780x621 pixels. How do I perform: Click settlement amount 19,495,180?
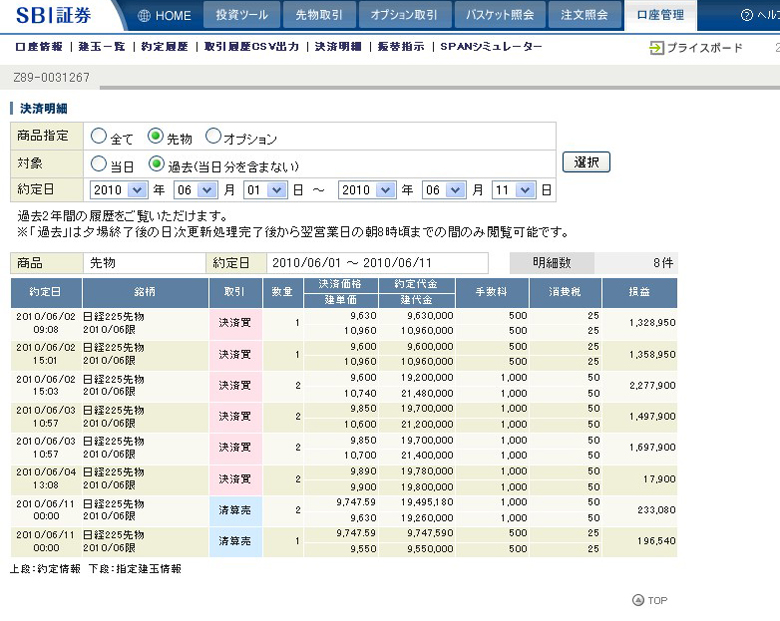427,503
